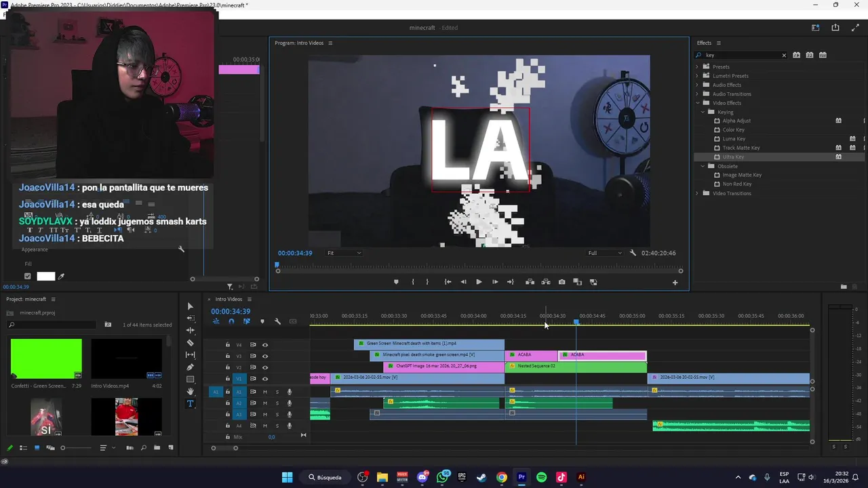Screen dimensions: 868x488
Task: Open timeline display settings wrench
Action: tap(277, 321)
